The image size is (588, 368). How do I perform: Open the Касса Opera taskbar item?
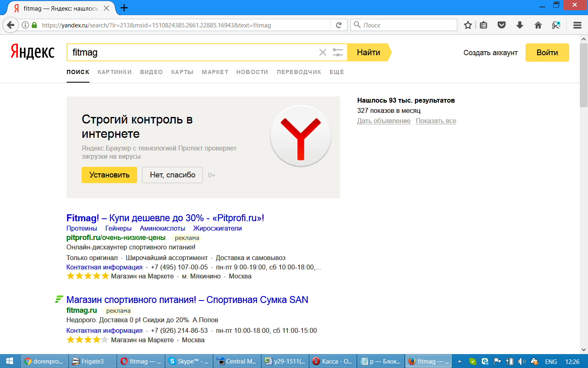[x=333, y=361]
